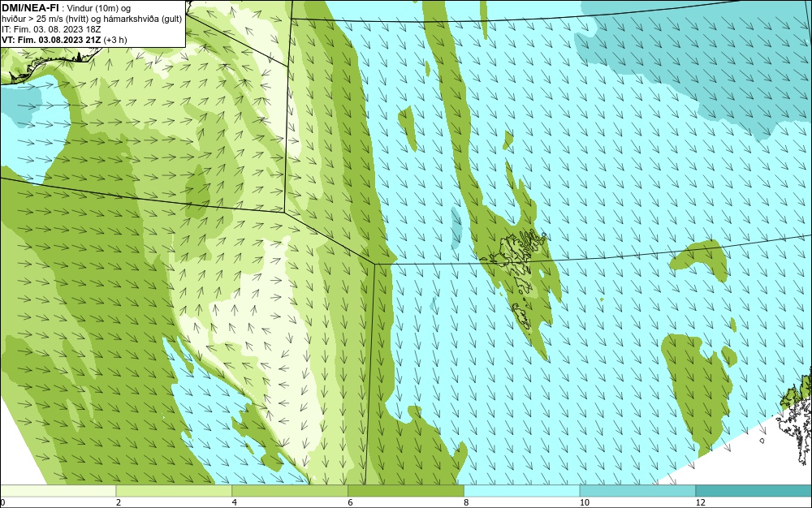Click the "IT: Fim. 03. 08. 2023 18Z" line
Screen dimensions: 812x508
pos(51,29)
